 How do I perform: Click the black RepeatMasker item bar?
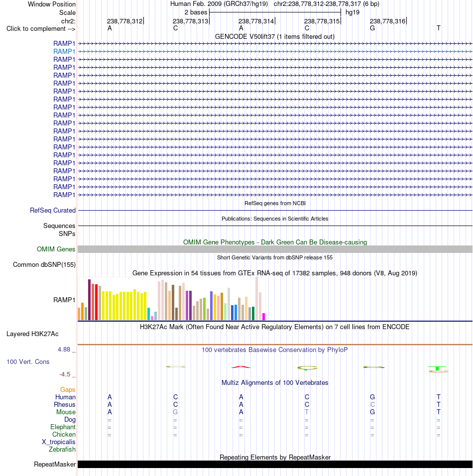(275, 465)
